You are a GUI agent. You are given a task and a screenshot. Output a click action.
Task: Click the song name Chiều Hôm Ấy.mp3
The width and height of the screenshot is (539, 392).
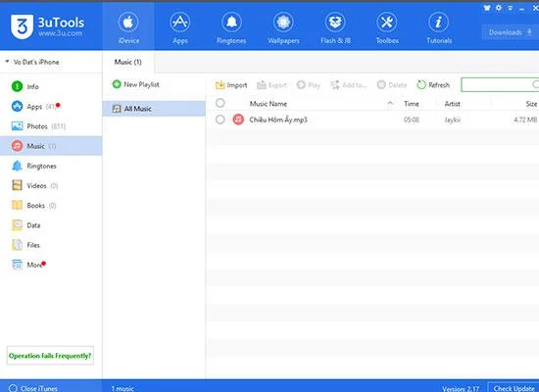(278, 120)
